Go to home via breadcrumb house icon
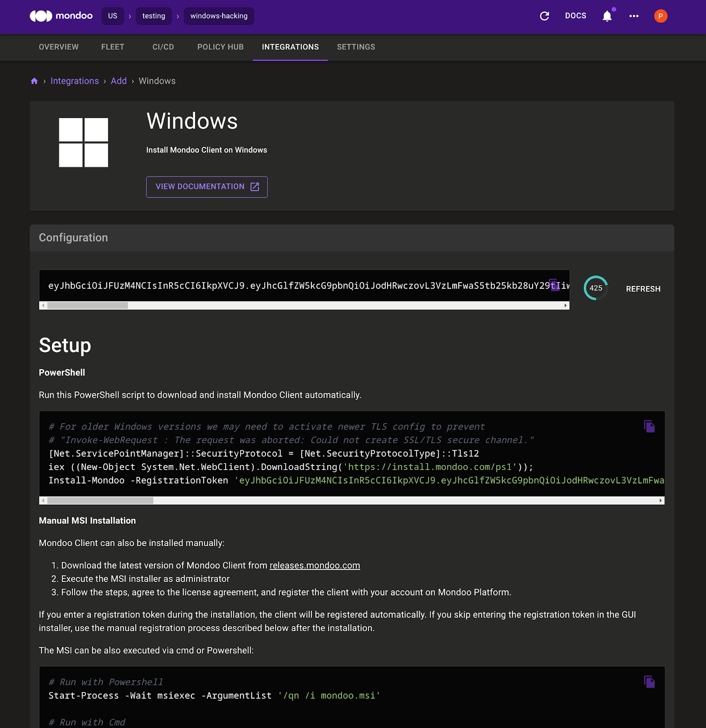This screenshot has height=728, width=706. pos(34,81)
